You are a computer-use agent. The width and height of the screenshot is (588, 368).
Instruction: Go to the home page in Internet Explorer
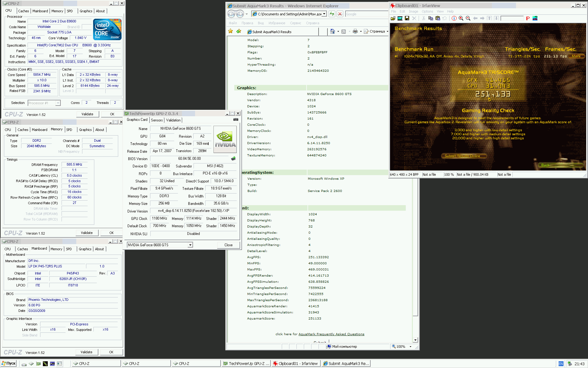pos(333,31)
